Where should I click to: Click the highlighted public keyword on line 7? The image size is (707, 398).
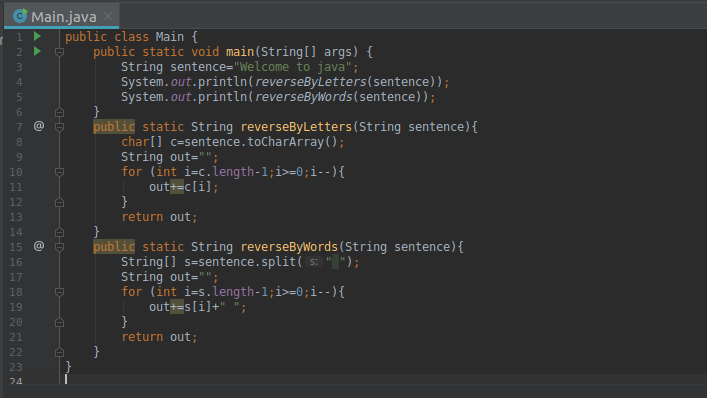pyautogui.click(x=114, y=127)
